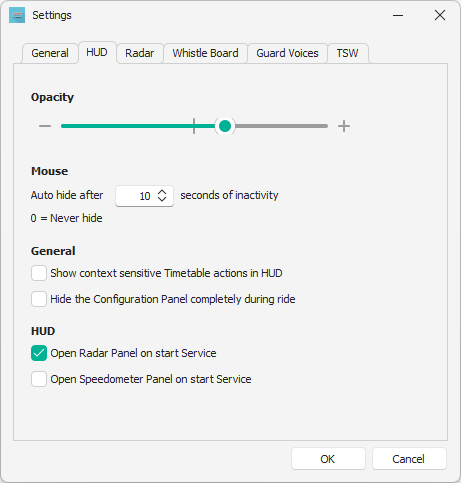Enable Open Speedometer Panel on start Service
Image resolution: width=461 pixels, height=483 pixels.
[x=39, y=379]
